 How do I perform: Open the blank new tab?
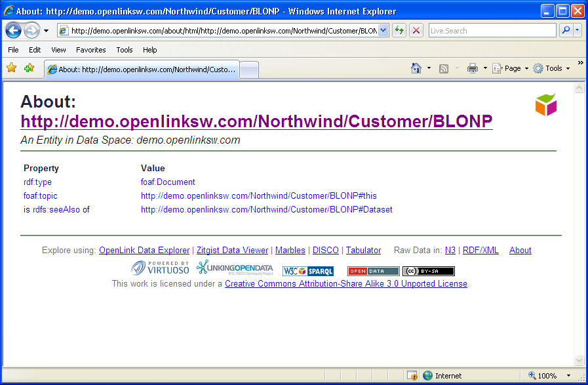(x=250, y=70)
